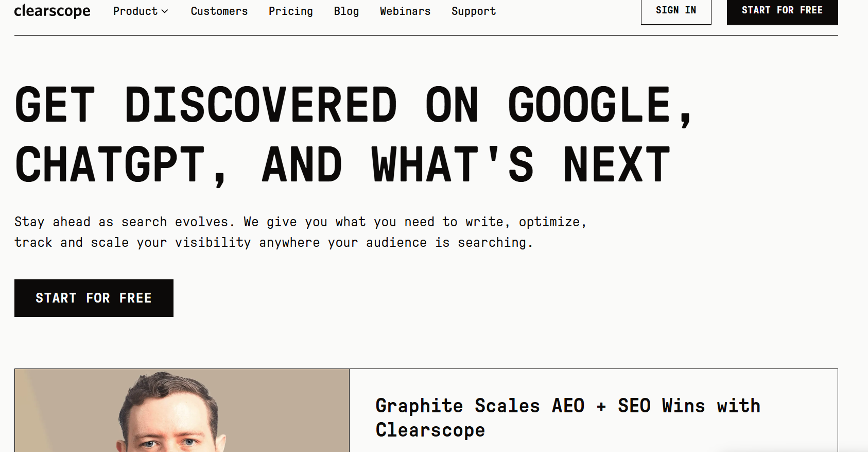Click Start For Free below the tagline
This screenshot has width=868, height=452.
pyautogui.click(x=94, y=298)
